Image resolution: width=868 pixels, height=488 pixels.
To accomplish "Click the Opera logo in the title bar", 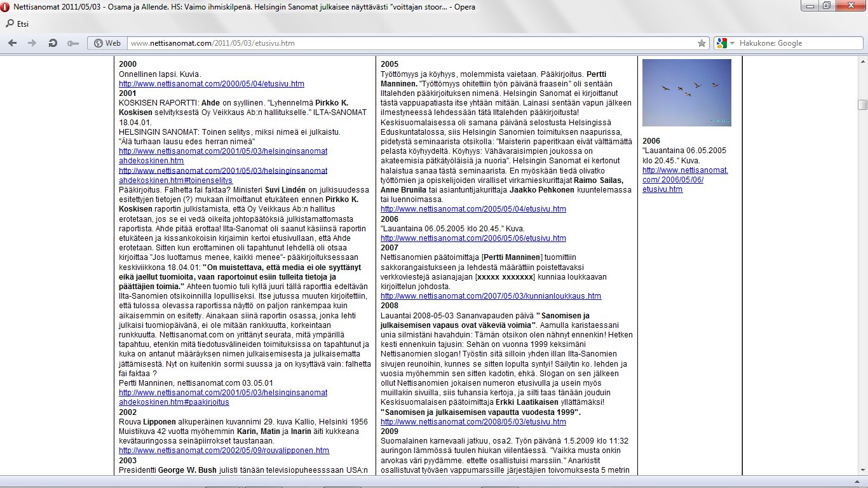I will 6,6.
